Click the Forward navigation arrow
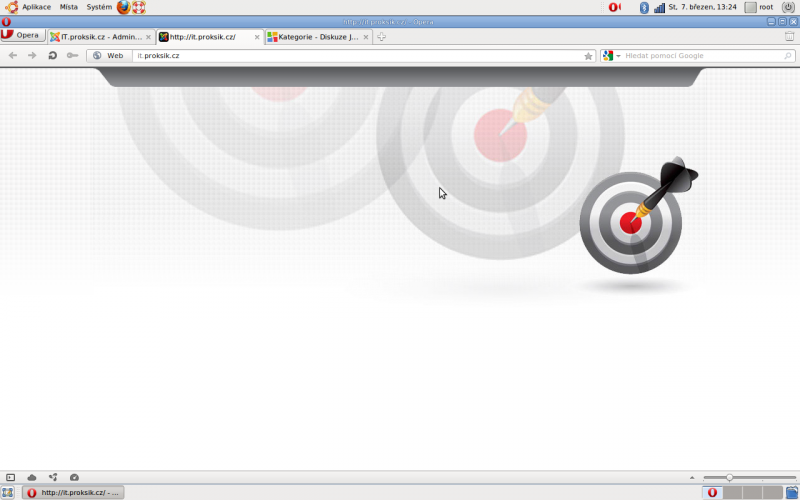This screenshot has height=500, width=800. 32,56
